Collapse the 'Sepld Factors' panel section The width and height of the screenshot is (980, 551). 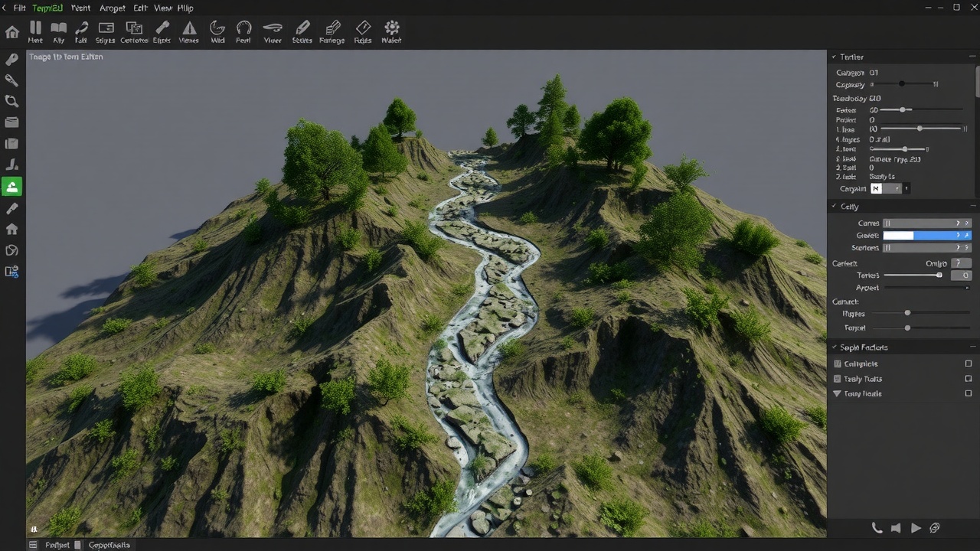pyautogui.click(x=835, y=347)
